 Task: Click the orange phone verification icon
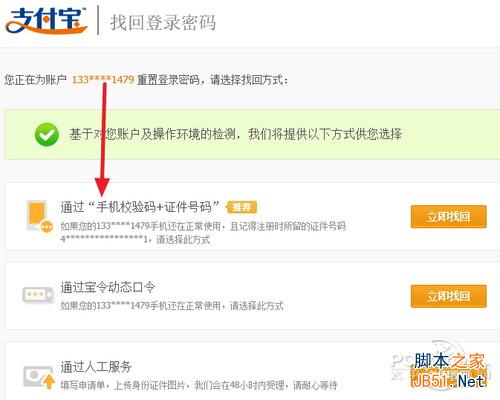click(x=40, y=216)
